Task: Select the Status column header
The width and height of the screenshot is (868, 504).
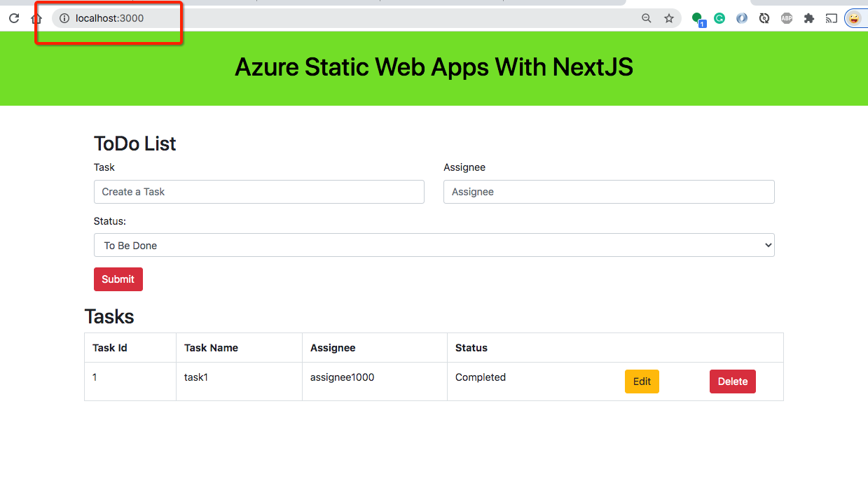Action: [x=471, y=348]
